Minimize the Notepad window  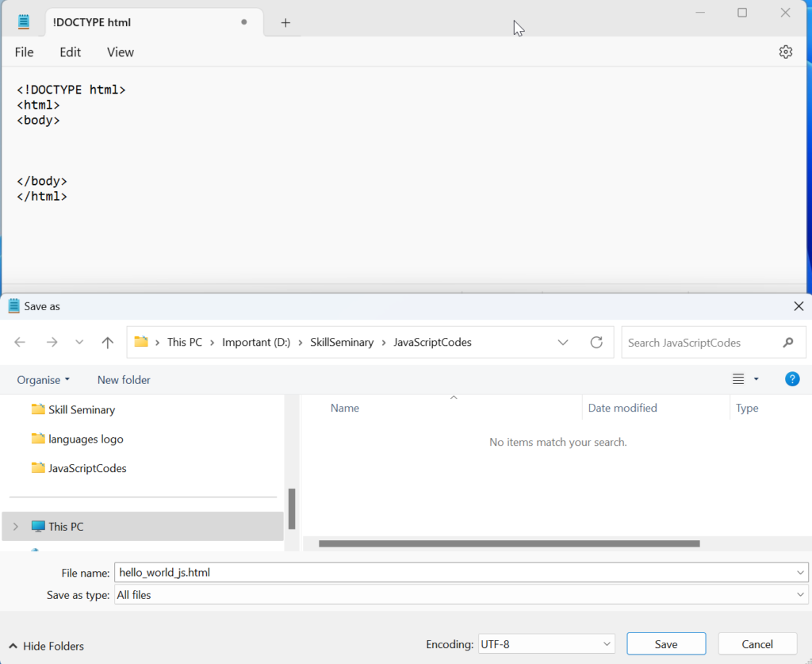point(700,13)
